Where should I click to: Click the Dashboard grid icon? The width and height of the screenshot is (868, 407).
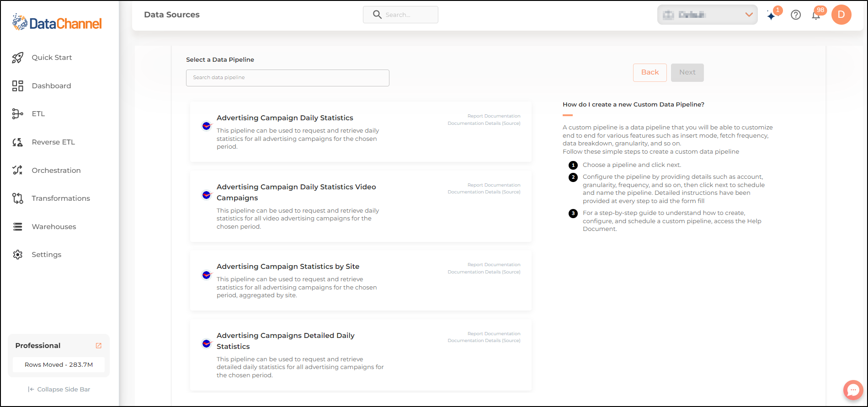17,86
